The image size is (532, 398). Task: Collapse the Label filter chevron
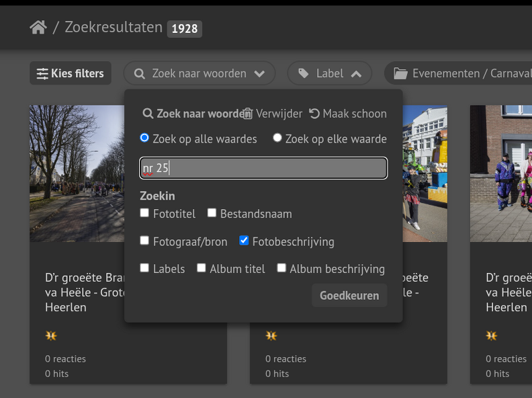pos(356,74)
